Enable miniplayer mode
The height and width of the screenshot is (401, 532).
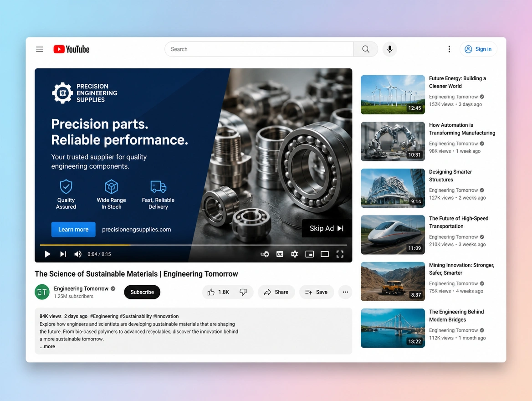(x=309, y=254)
